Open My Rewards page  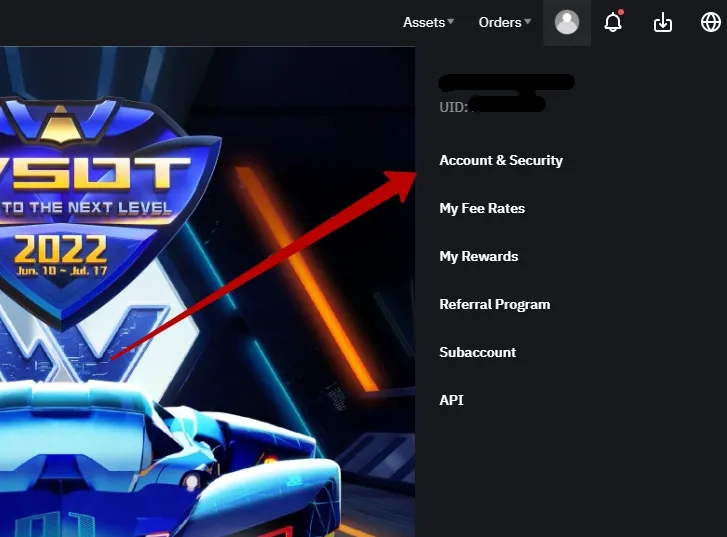pos(478,256)
